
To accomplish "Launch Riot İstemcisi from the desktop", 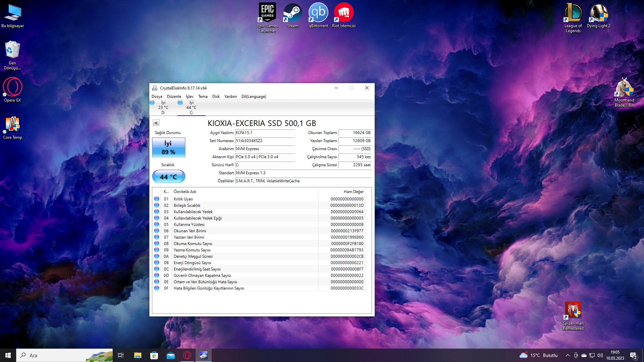I will coord(344,16).
